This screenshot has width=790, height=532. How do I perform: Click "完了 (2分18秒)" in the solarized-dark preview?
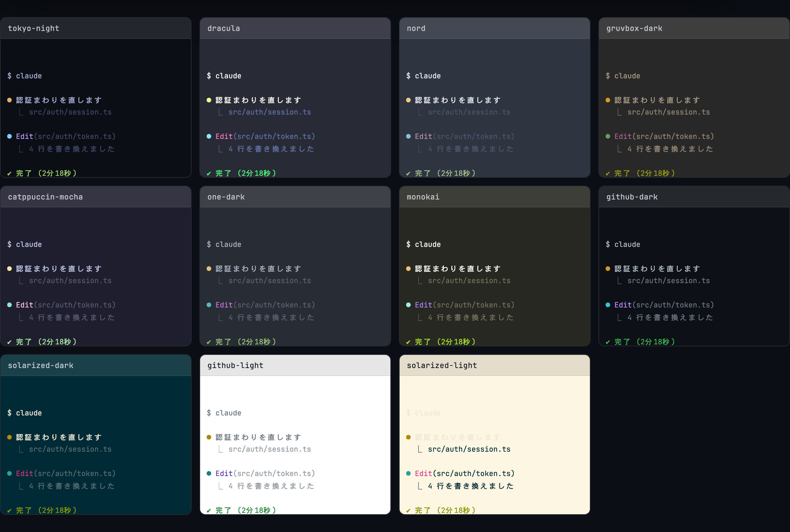pyautogui.click(x=47, y=510)
